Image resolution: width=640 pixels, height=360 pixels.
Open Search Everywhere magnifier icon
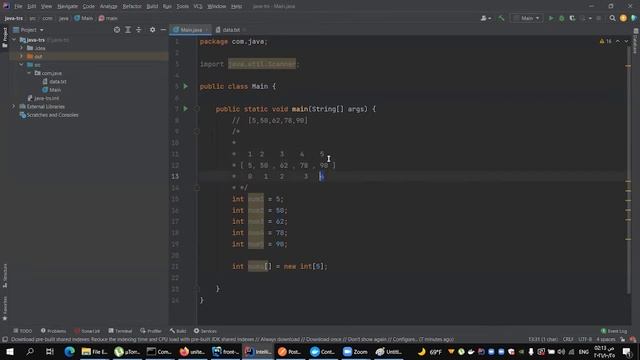[x=612, y=18]
